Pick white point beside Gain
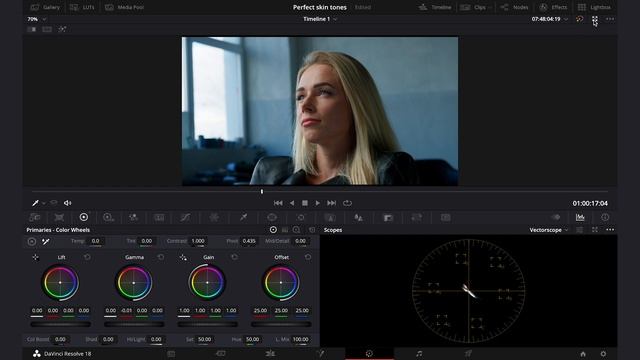This screenshot has height=360, width=640. click(183, 257)
